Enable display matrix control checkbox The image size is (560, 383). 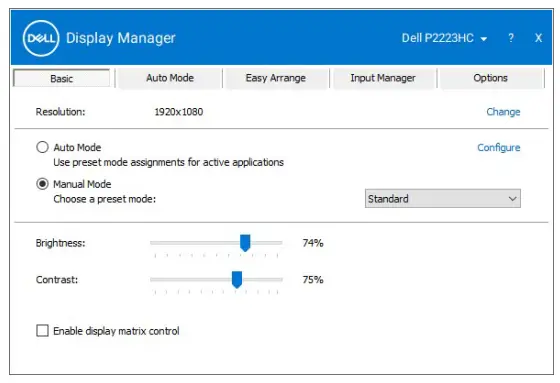point(42,330)
